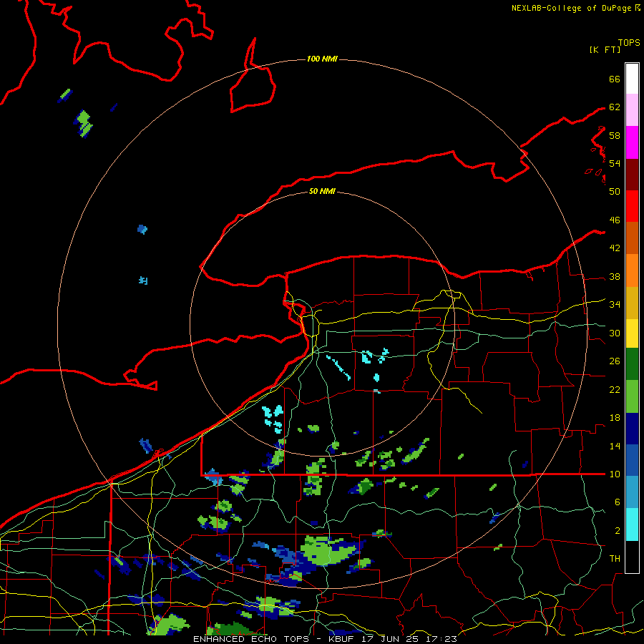Select the white legend color swatch
644x644 pixels.
[632, 79]
